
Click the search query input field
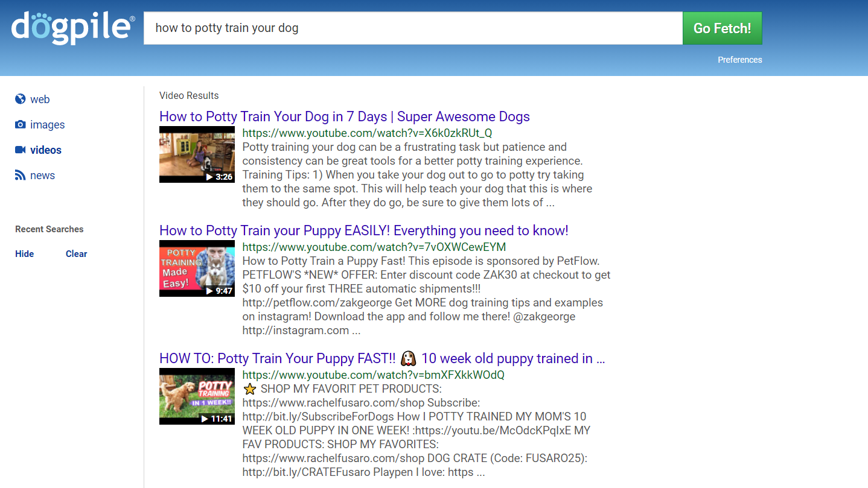point(413,28)
